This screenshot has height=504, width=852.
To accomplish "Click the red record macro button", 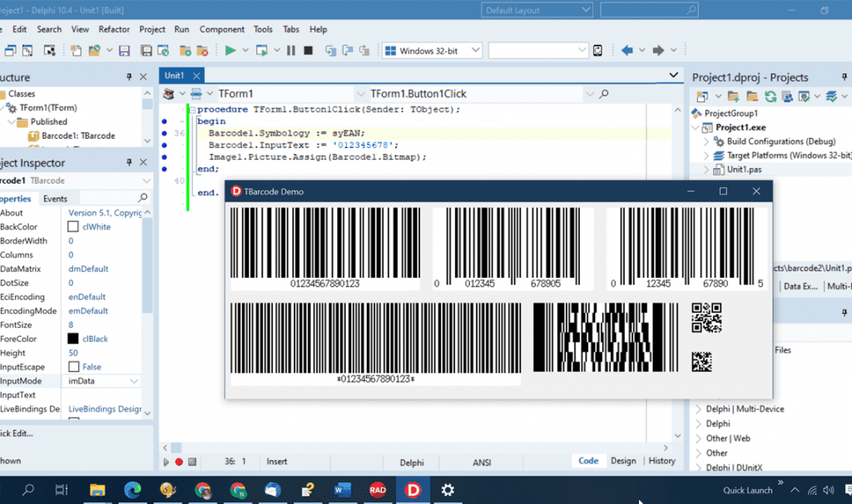I will pyautogui.click(x=179, y=462).
